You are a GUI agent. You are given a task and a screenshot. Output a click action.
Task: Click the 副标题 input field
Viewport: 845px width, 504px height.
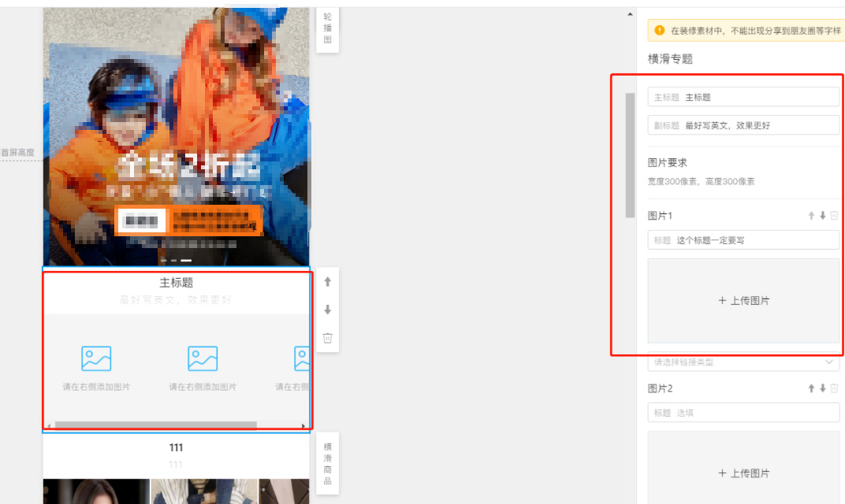pyautogui.click(x=742, y=124)
